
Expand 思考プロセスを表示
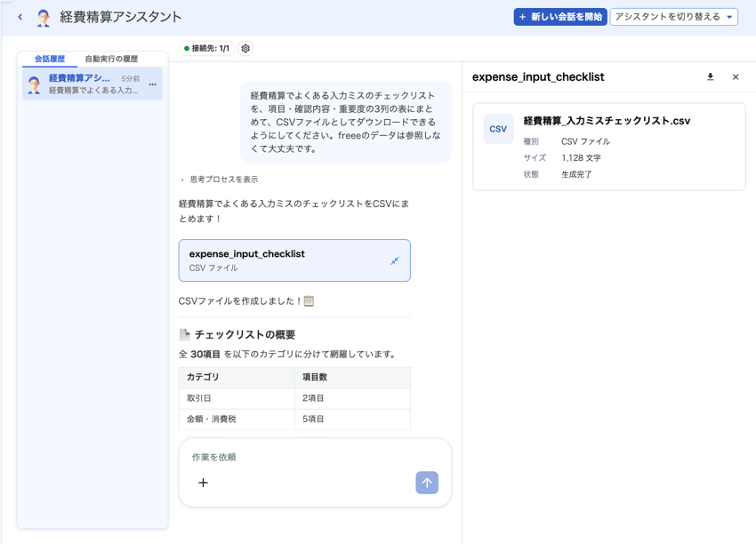pyautogui.click(x=220, y=180)
